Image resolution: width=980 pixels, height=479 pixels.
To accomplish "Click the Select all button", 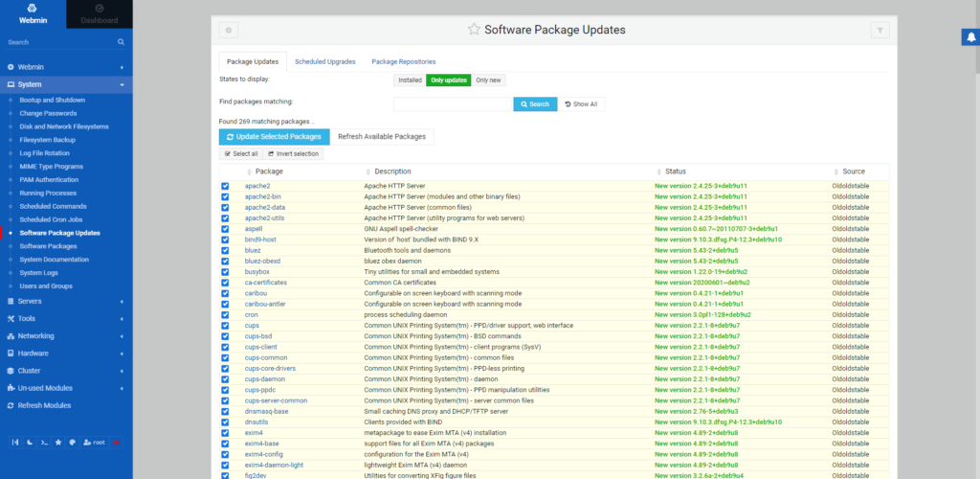I will (x=240, y=154).
